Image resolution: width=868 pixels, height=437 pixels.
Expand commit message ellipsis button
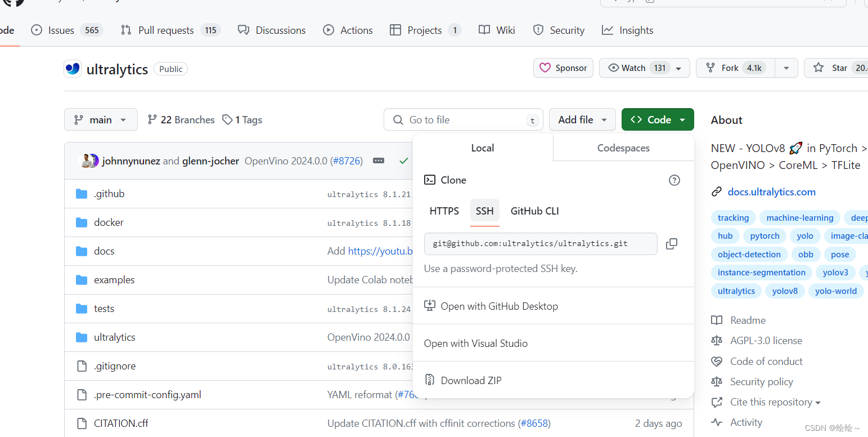379,161
